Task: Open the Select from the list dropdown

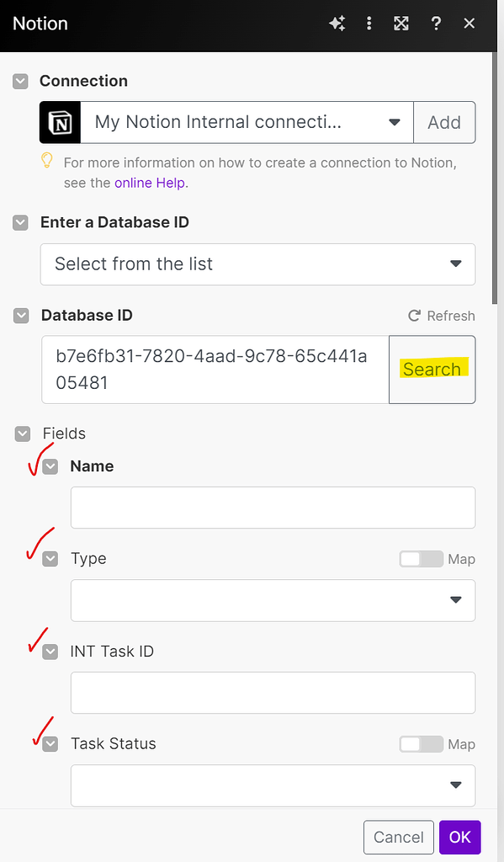Action: point(457,263)
